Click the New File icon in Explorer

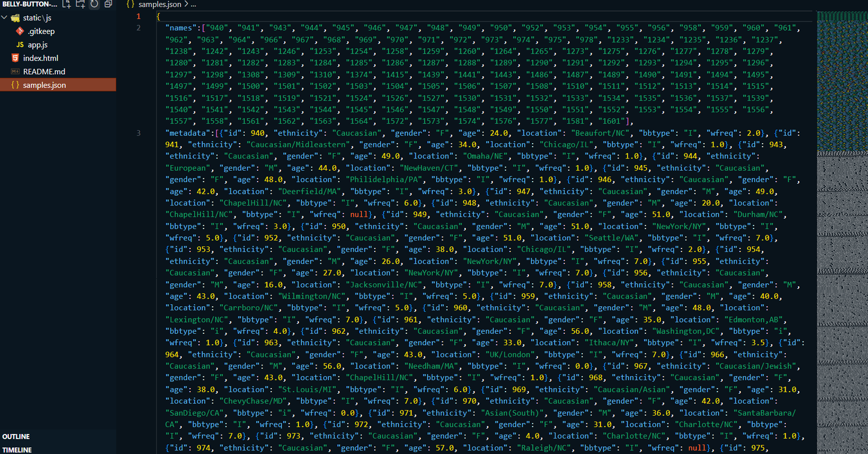(66, 4)
